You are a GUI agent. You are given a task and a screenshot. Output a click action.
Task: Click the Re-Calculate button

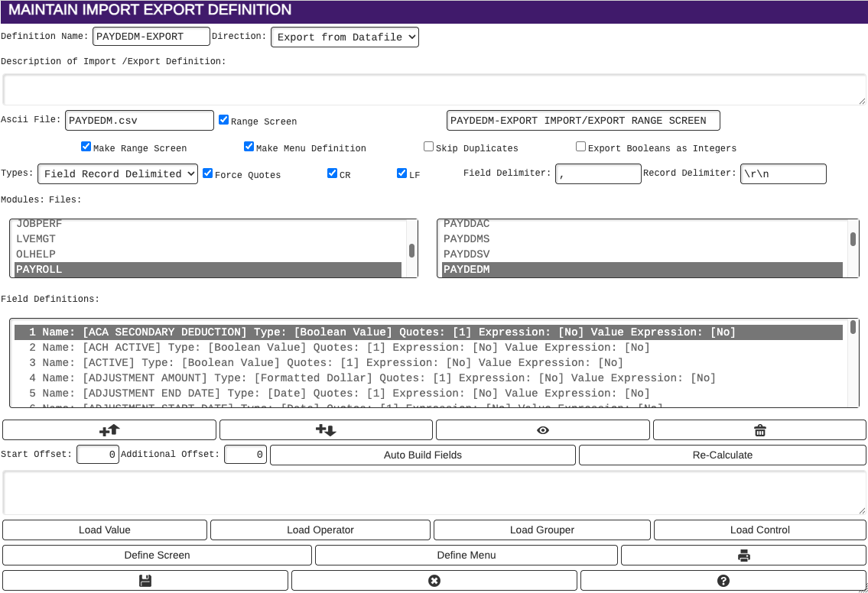(x=723, y=455)
